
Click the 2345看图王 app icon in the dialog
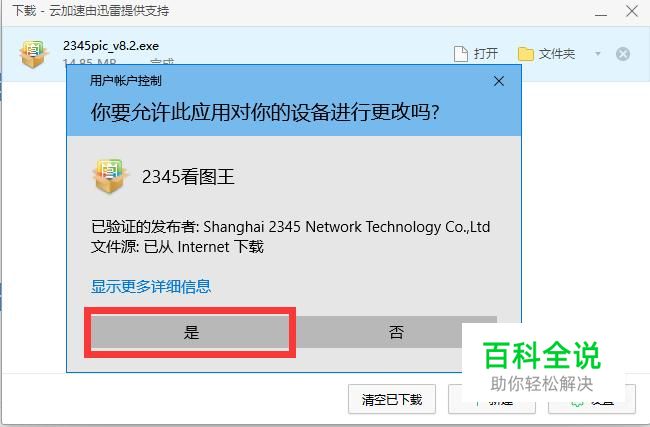tap(109, 176)
